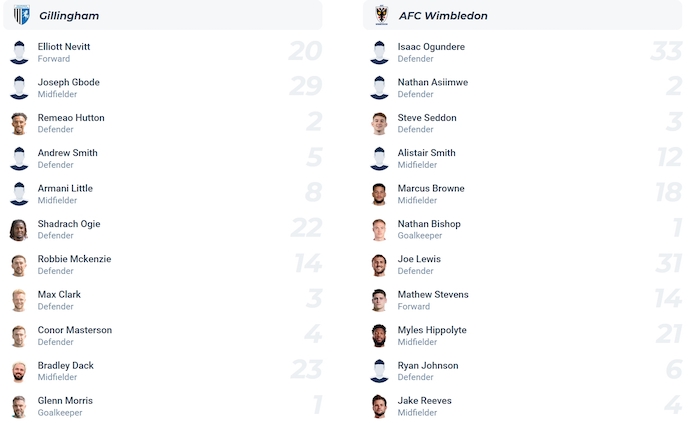Click Bradley Dack's player photo
Image resolution: width=690 pixels, height=423 pixels.
19,371
